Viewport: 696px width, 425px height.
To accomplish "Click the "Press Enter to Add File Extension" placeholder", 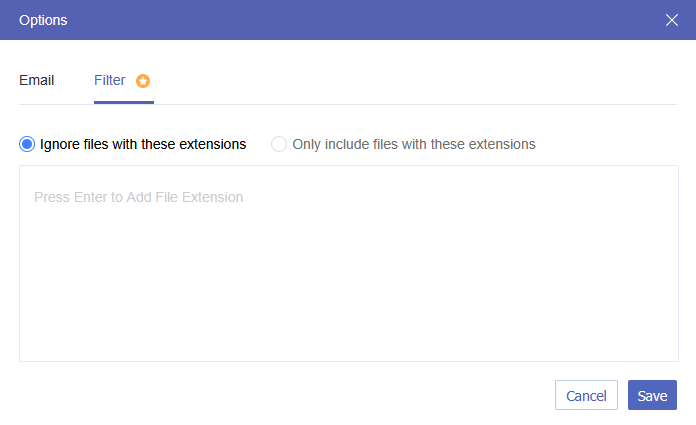I will (x=139, y=197).
